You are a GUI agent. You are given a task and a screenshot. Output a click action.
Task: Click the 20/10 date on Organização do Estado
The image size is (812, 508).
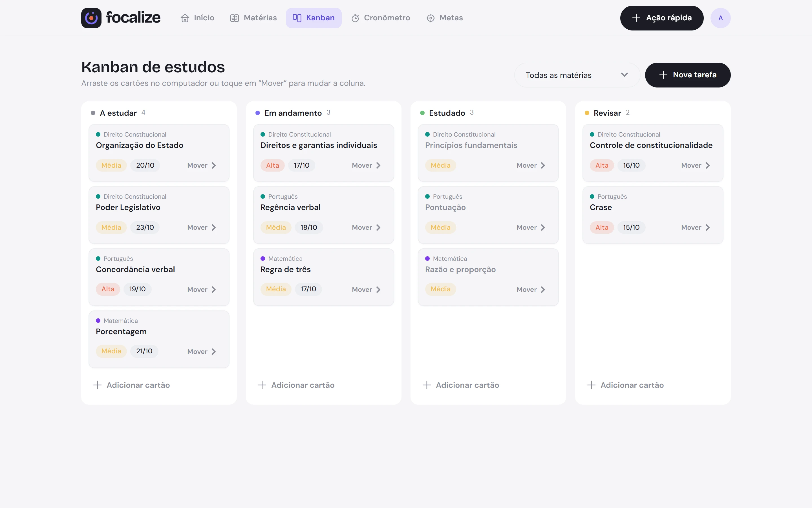point(145,165)
